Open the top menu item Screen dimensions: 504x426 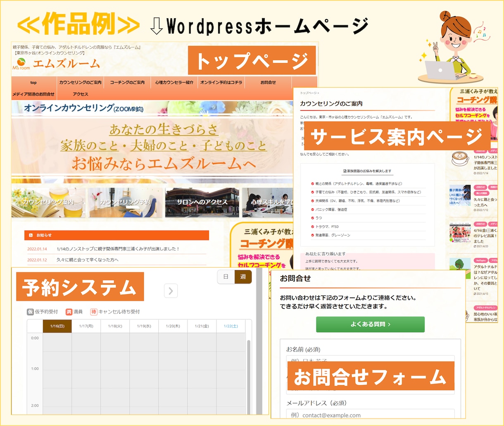[33, 83]
